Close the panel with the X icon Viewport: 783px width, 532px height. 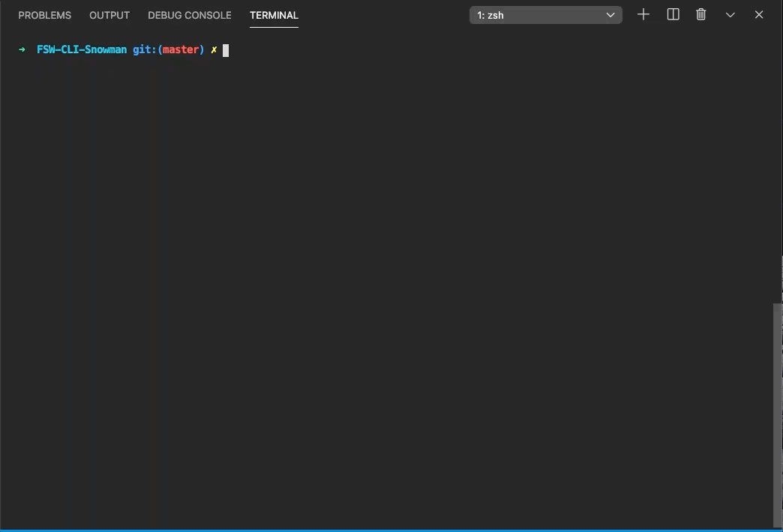click(759, 15)
